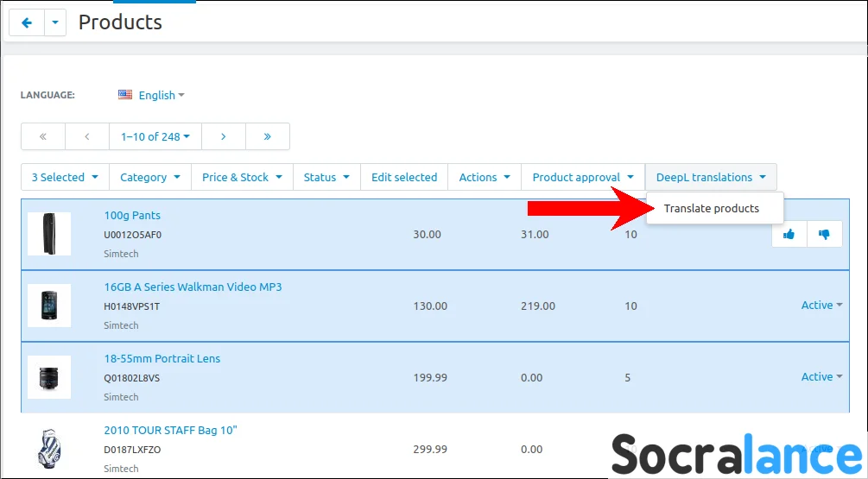Toggle Active status for 16GB Walkman
The height and width of the screenshot is (479, 868).
pos(821,306)
